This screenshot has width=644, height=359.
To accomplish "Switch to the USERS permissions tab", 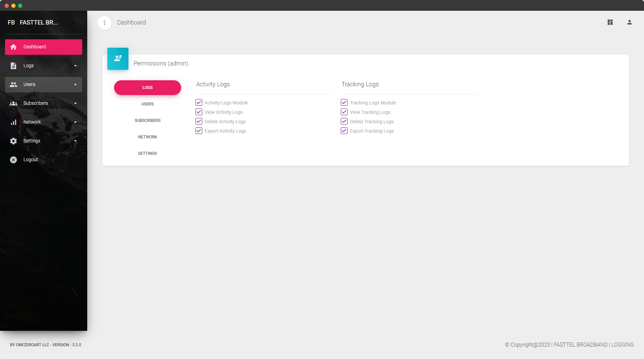I will [148, 104].
